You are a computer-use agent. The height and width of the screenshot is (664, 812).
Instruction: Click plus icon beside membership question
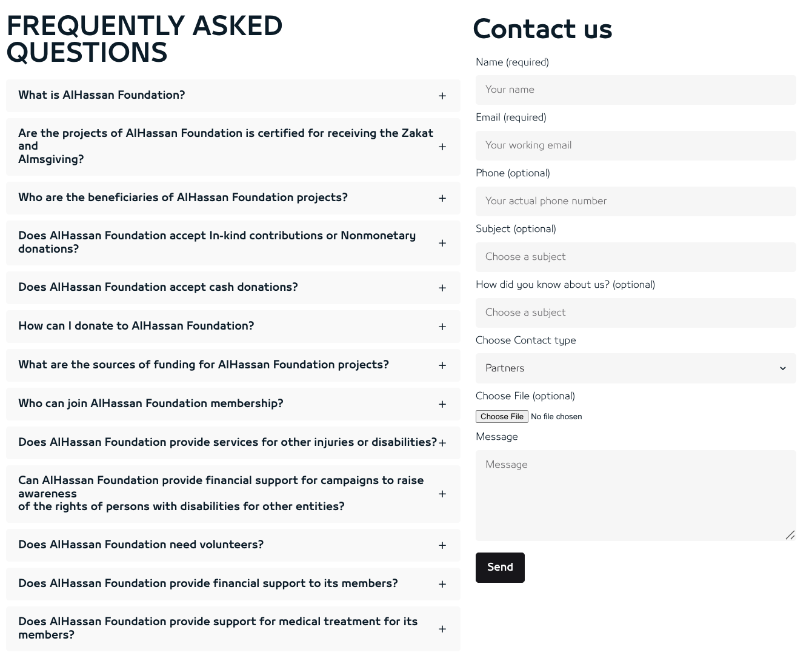[x=442, y=404]
